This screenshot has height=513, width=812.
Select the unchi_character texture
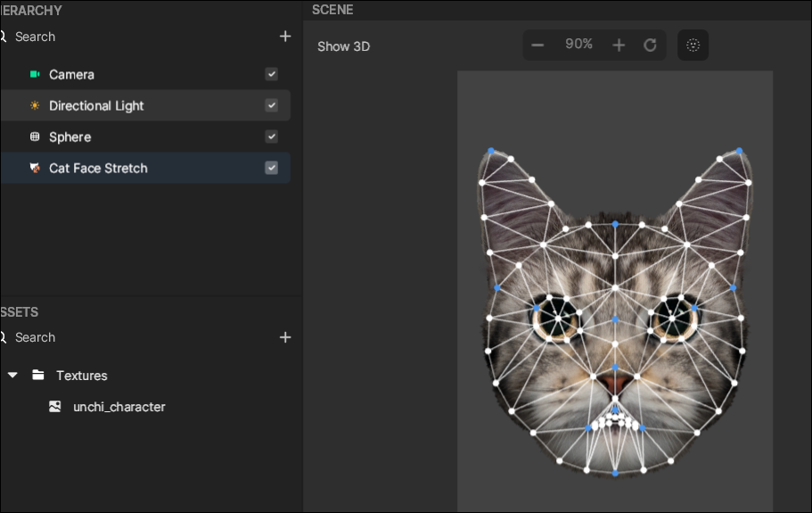119,407
